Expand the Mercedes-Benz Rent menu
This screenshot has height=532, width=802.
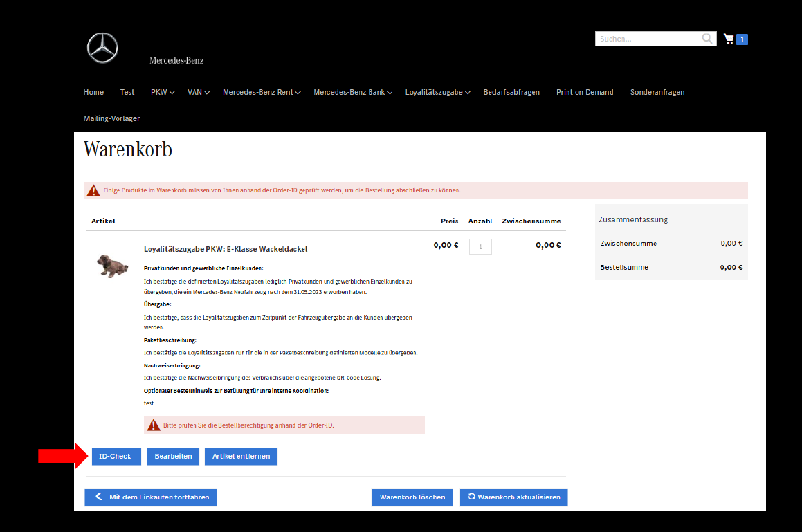tap(262, 92)
